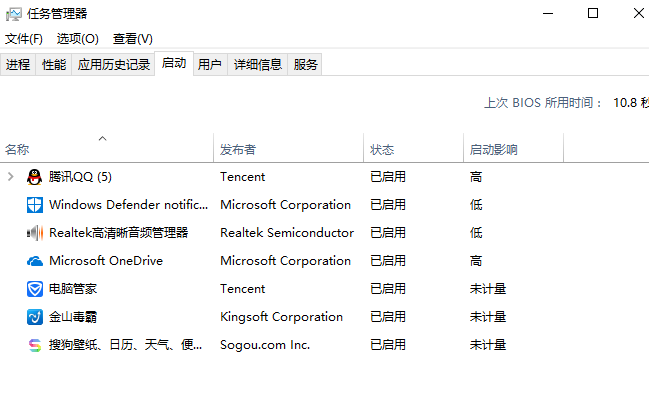Image resolution: width=649 pixels, height=401 pixels.
Task: Click the Windows Defender shield icon
Action: (35, 205)
